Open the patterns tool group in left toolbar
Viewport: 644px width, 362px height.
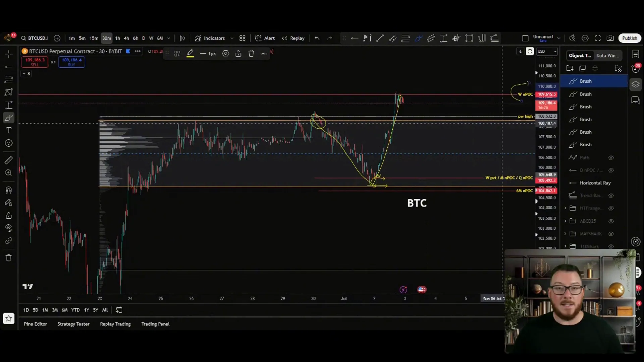pos(9,92)
